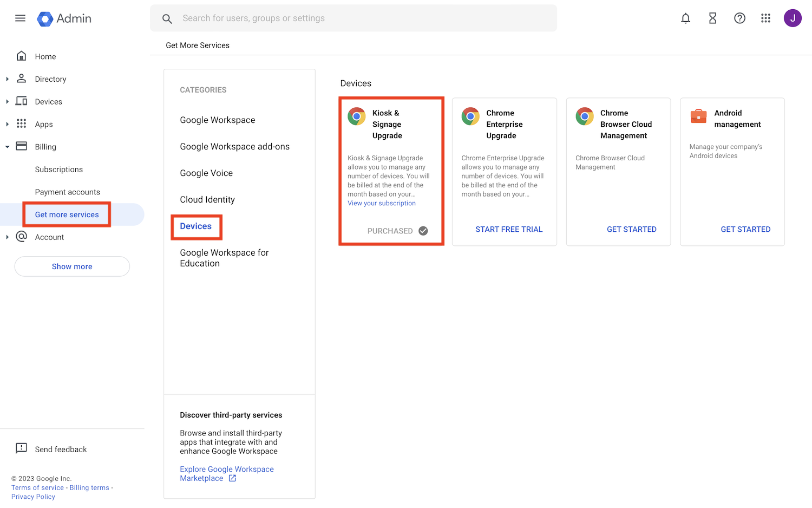
Task: Click the pending tasks hourglass icon
Action: click(x=712, y=18)
